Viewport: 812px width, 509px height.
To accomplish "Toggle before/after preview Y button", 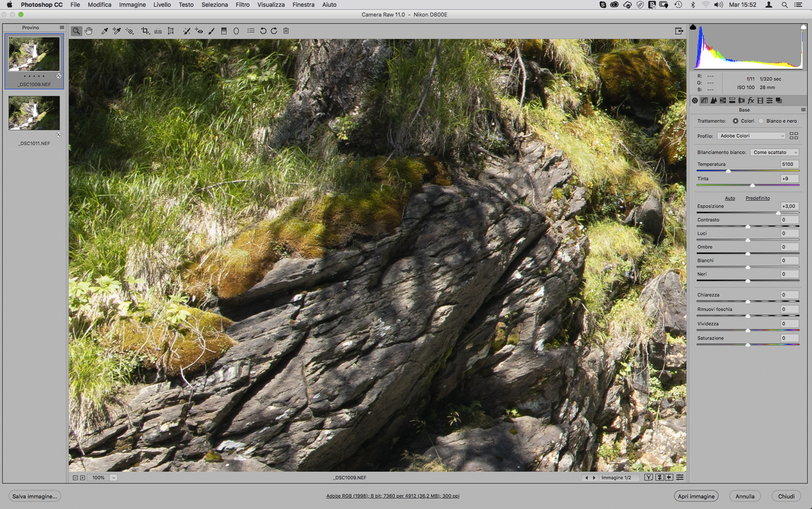I will coord(649,477).
